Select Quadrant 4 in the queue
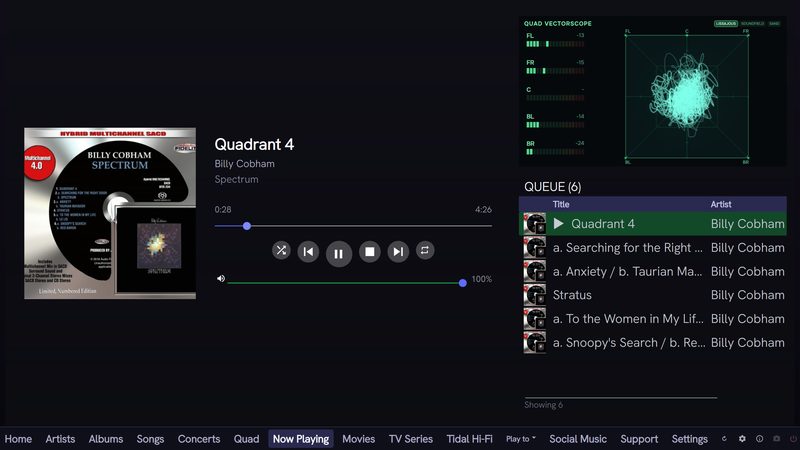 (653, 223)
